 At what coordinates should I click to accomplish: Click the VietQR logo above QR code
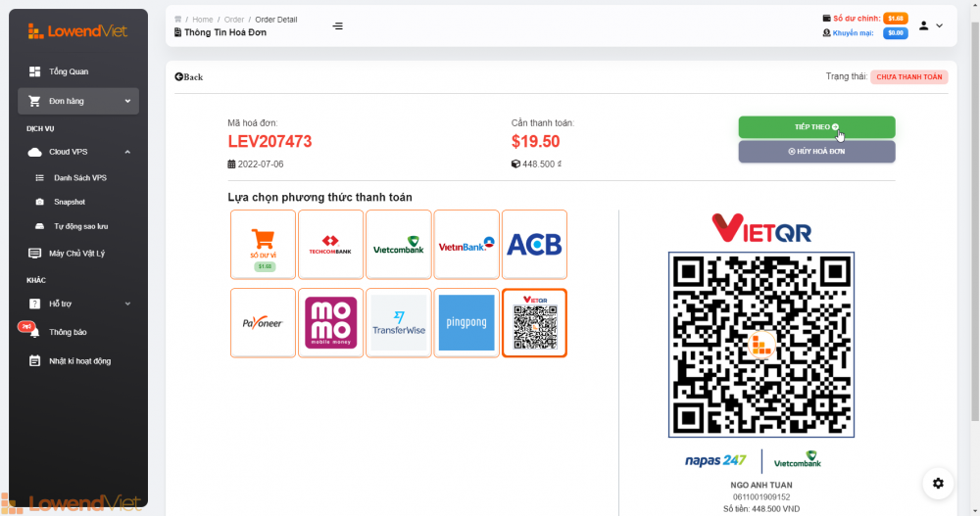(x=761, y=228)
